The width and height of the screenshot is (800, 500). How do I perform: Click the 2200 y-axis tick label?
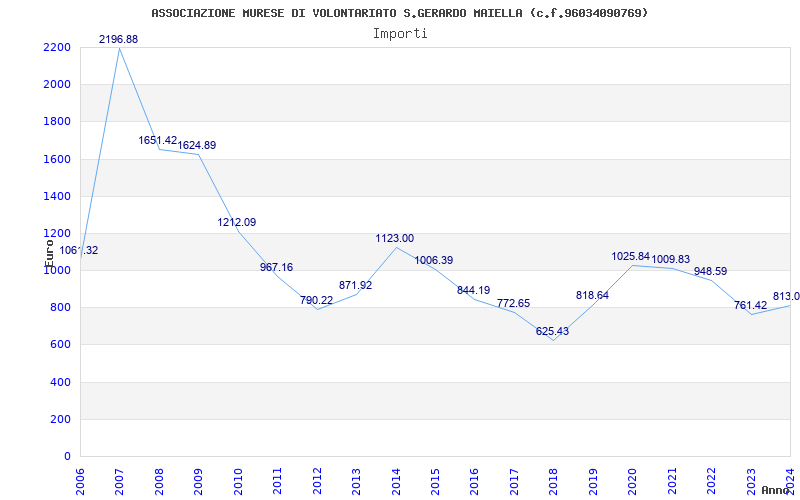click(x=57, y=47)
